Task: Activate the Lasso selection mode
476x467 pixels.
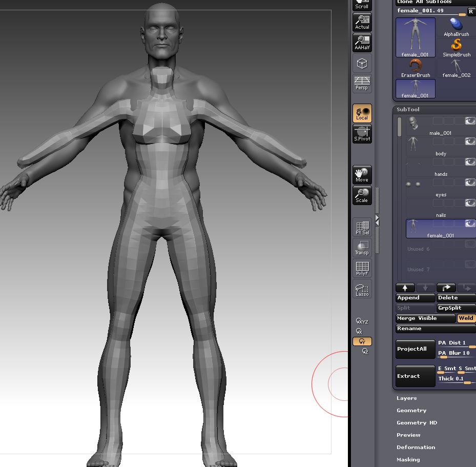Action: pos(362,289)
